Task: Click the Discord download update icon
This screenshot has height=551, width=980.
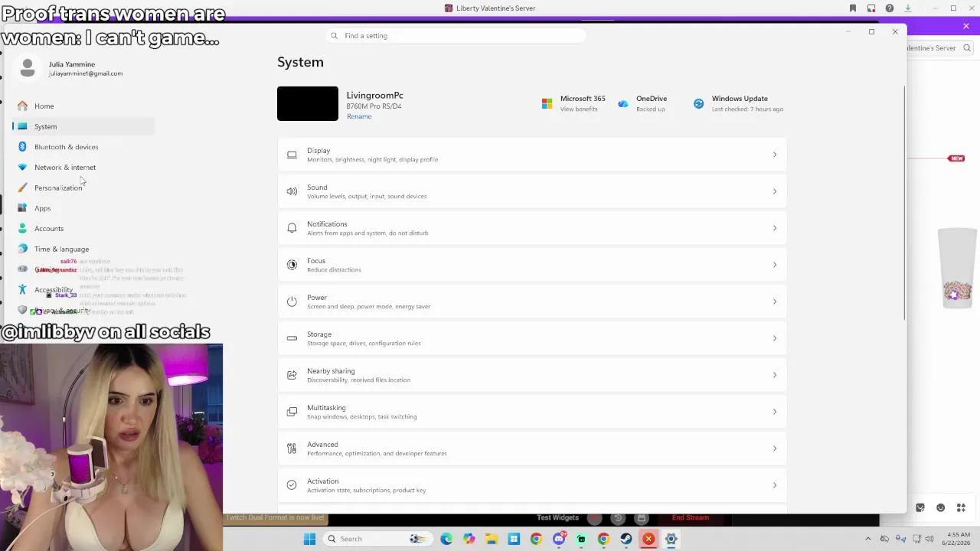Action: tap(908, 8)
